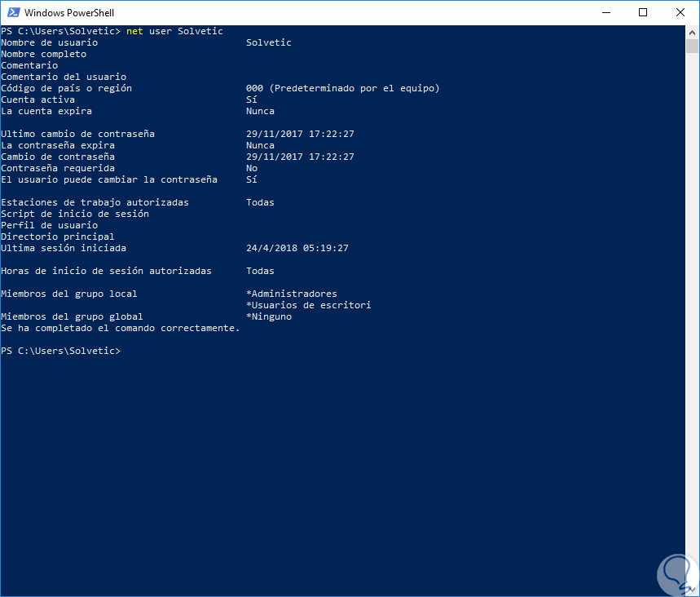This screenshot has width=700, height=597.
Task: Click the '000 (Predeterminado por el equipo)' value
Action: 342,88
